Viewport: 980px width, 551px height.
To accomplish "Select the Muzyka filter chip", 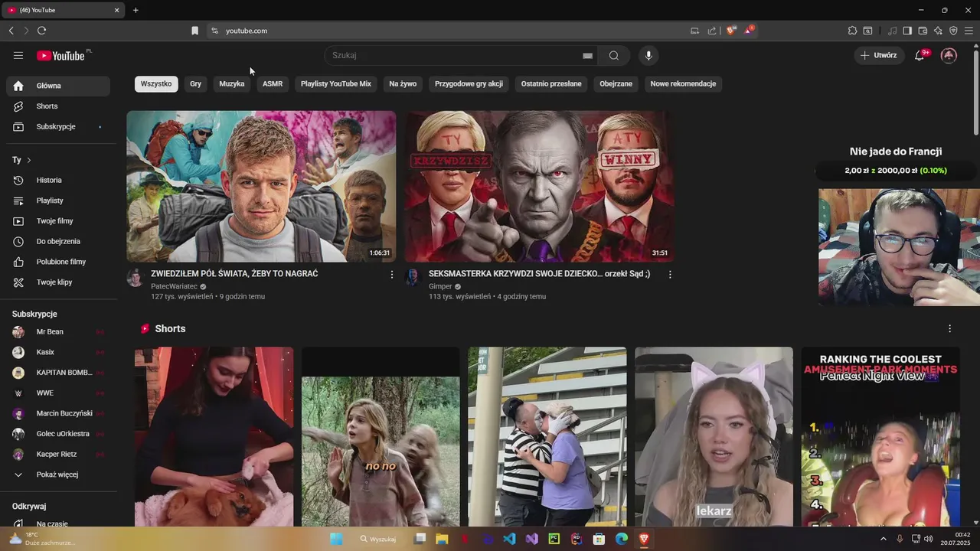I will 232,83.
